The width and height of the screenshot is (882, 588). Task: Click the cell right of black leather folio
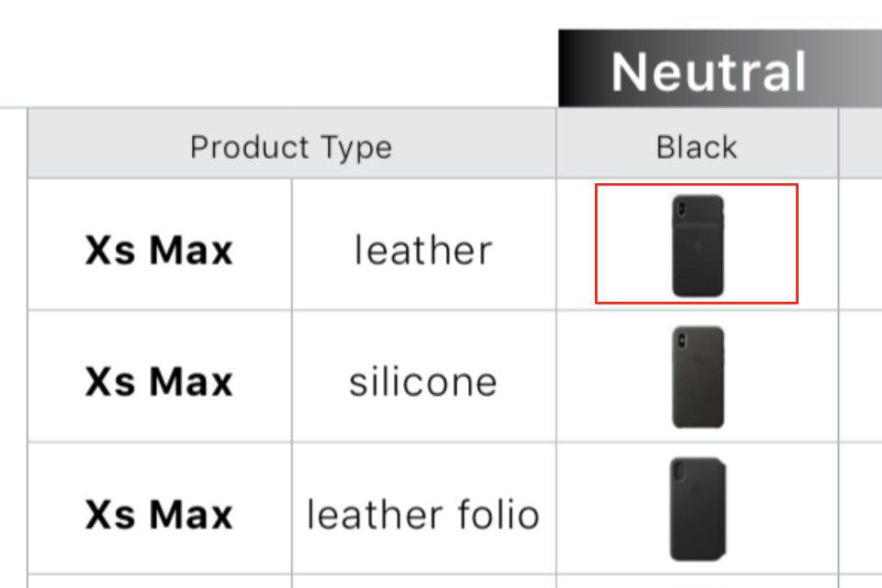tap(860, 509)
